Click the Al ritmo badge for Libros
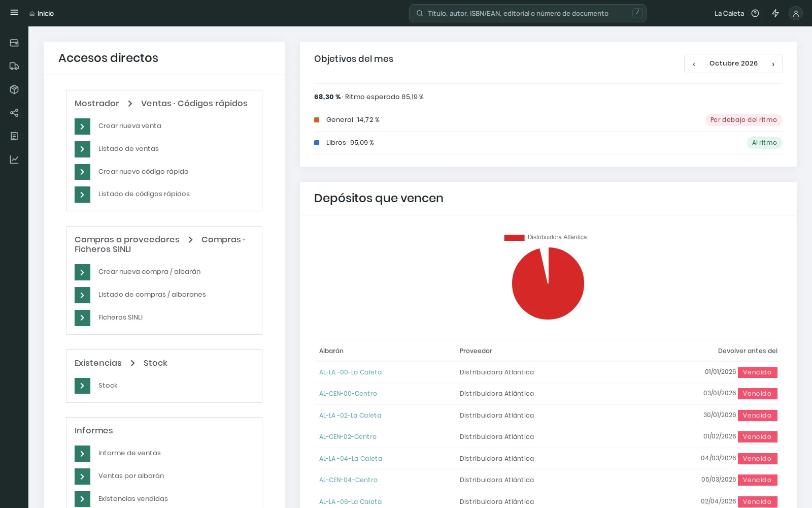This screenshot has width=812, height=508. coord(764,143)
